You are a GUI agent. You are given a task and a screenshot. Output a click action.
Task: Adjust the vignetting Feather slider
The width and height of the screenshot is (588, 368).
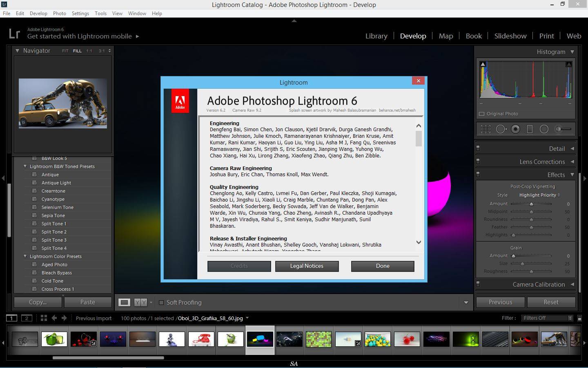[x=531, y=227]
